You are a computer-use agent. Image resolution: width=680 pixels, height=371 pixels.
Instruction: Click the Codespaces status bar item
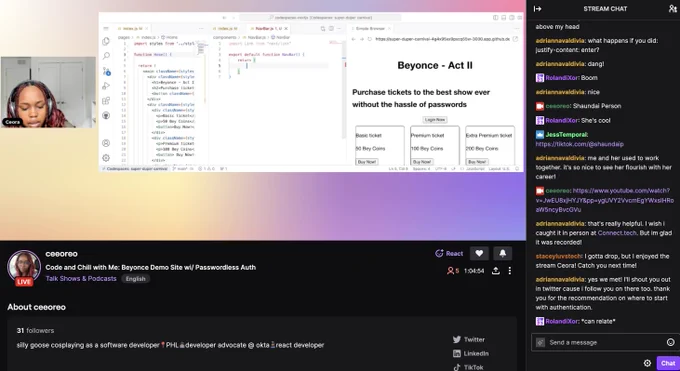pos(134,168)
